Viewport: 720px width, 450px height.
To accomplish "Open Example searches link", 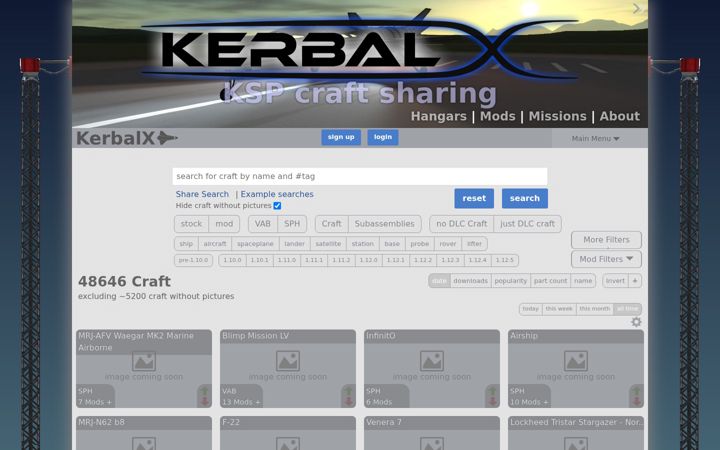I will (x=277, y=194).
